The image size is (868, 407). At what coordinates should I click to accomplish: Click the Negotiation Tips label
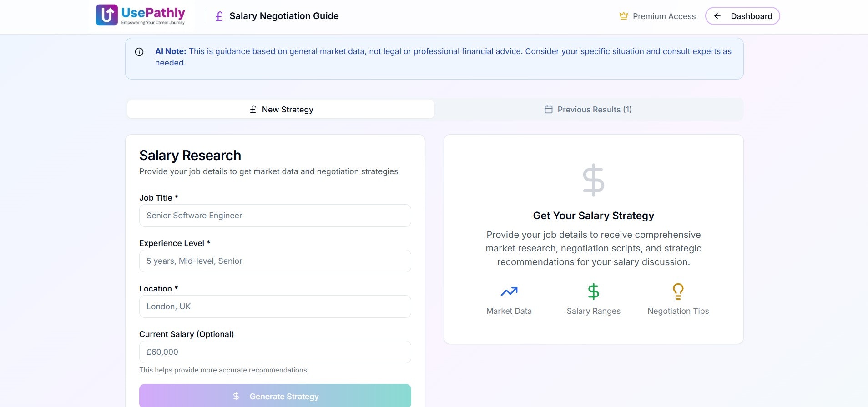tap(678, 311)
